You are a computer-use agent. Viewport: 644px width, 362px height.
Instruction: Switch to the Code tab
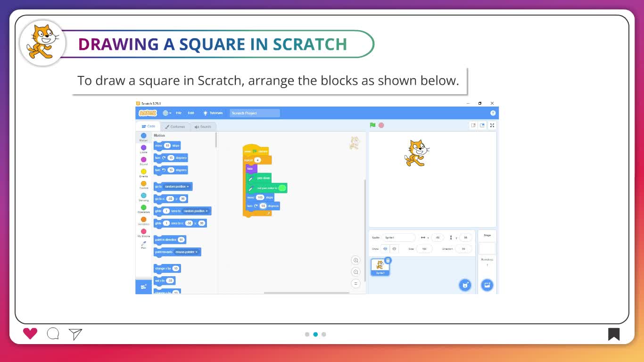[x=149, y=126]
